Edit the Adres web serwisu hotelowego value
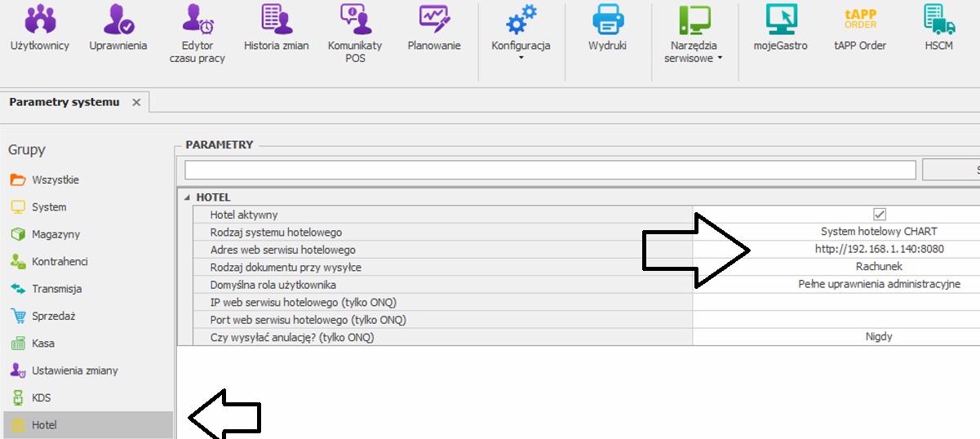 click(879, 250)
